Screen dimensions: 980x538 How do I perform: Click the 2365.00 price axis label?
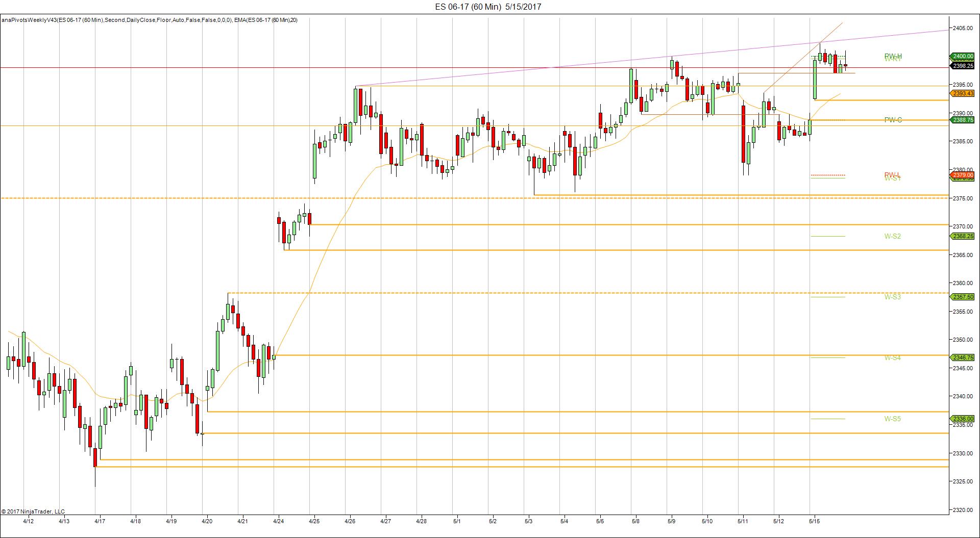coord(963,254)
